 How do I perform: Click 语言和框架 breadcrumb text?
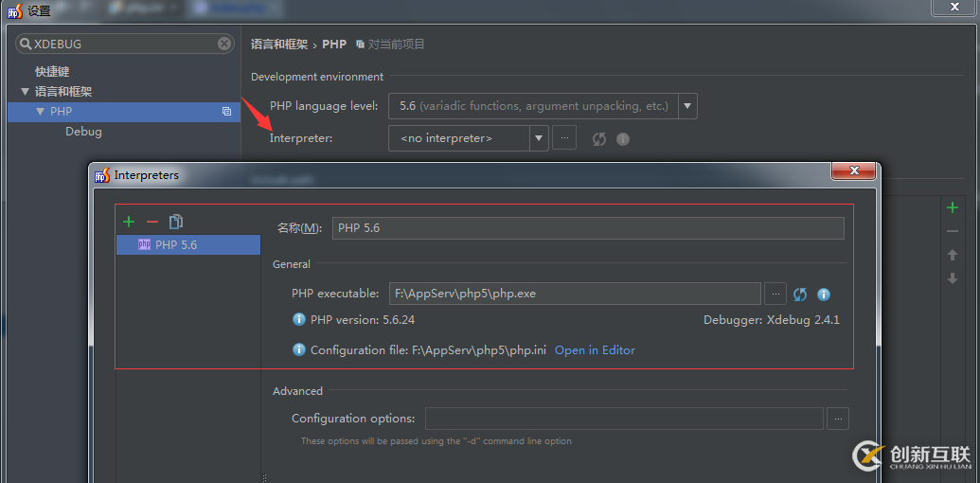[x=279, y=45]
